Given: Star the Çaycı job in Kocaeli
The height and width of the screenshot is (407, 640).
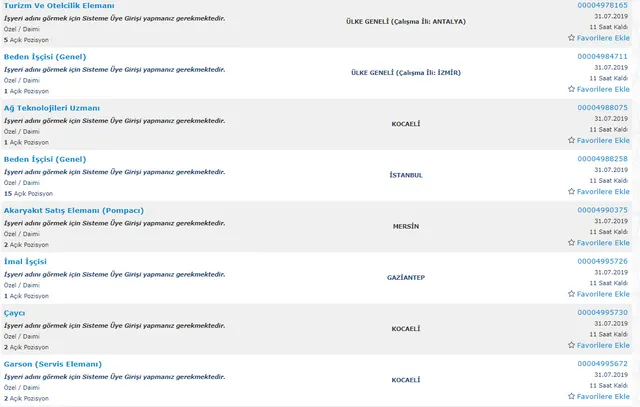Looking at the screenshot, I should (x=572, y=345).
